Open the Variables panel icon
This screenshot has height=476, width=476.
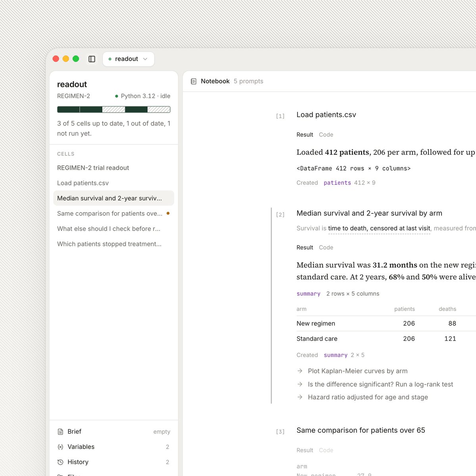60,447
